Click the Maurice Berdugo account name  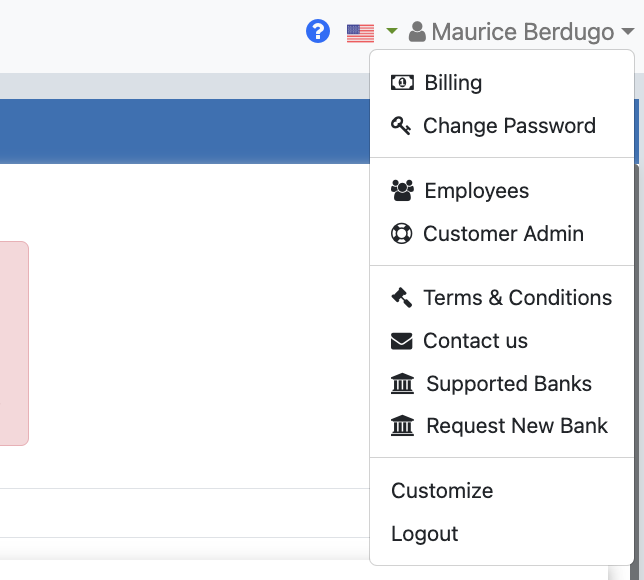click(522, 32)
